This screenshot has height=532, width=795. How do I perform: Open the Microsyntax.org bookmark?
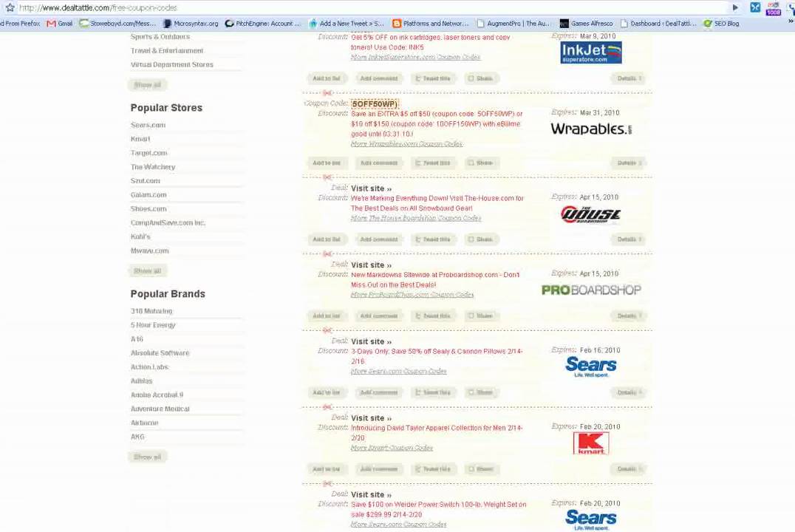coord(191,24)
